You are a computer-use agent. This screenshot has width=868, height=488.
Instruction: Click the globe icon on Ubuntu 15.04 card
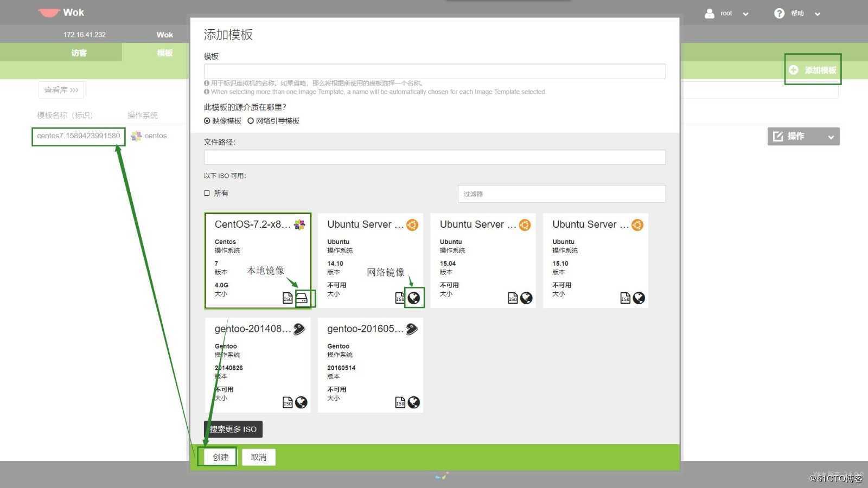pyautogui.click(x=526, y=298)
